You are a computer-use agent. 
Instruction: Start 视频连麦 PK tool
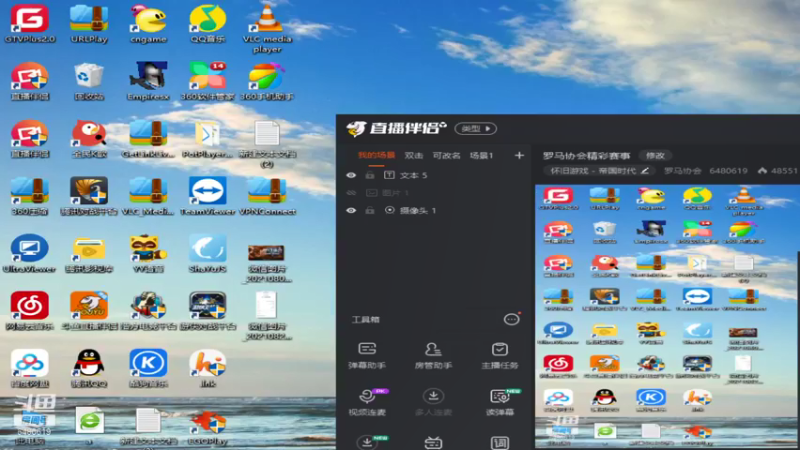tap(367, 402)
